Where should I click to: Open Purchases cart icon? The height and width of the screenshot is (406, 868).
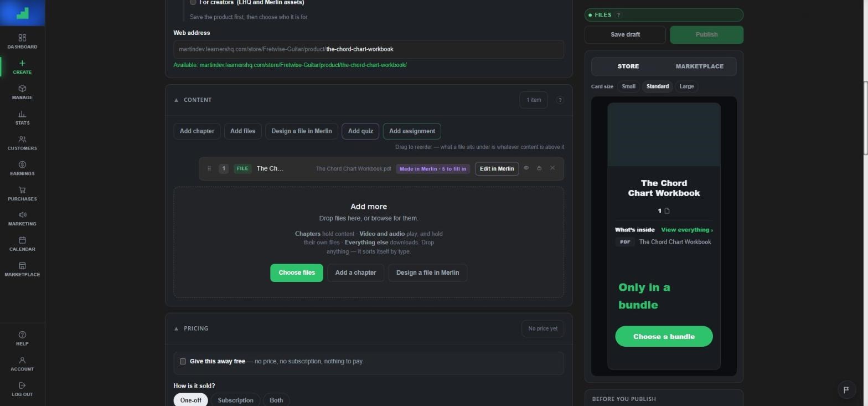22,190
